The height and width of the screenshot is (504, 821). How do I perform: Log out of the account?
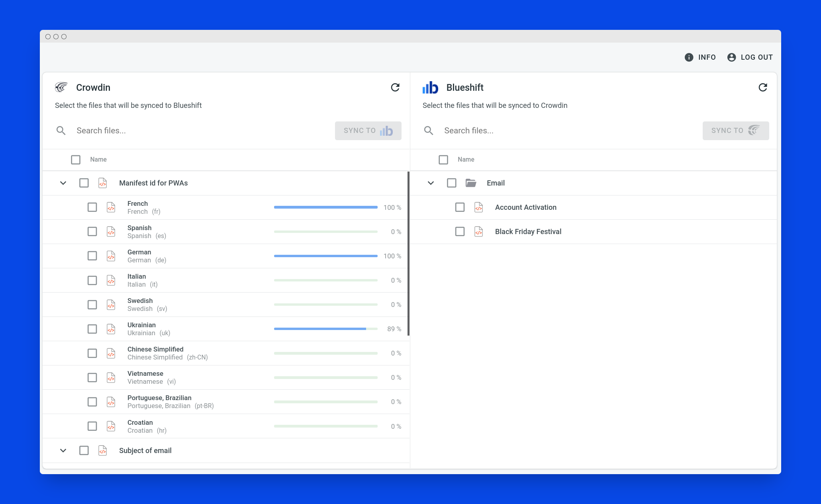[x=750, y=57]
